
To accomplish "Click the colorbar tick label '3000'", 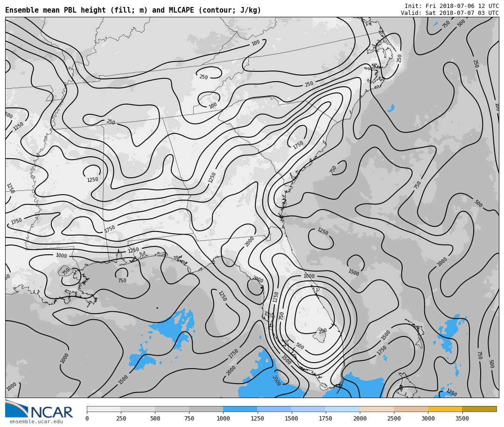I will tap(428, 418).
